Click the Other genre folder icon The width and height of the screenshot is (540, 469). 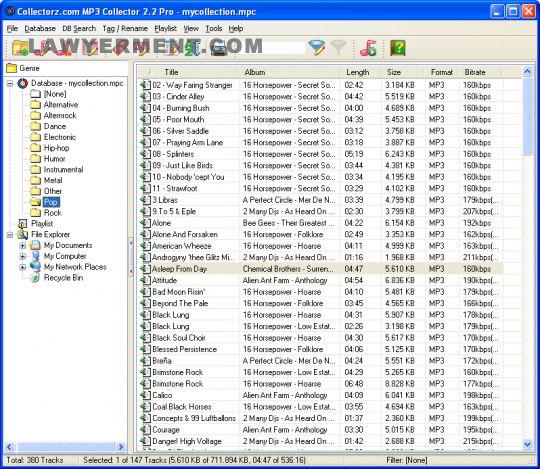click(35, 191)
